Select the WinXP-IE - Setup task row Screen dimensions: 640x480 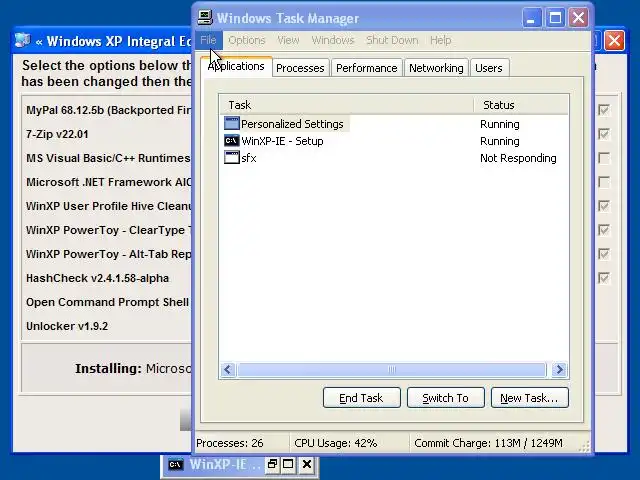tap(394, 141)
